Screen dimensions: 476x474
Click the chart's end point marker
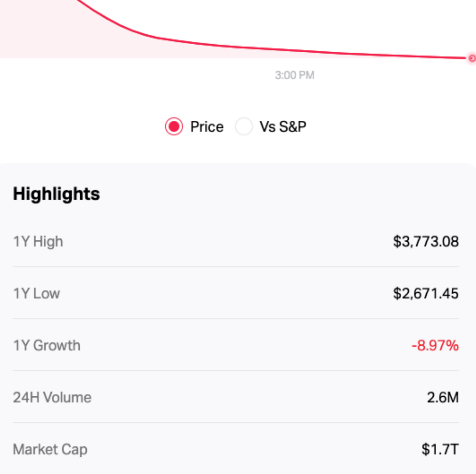click(472, 58)
